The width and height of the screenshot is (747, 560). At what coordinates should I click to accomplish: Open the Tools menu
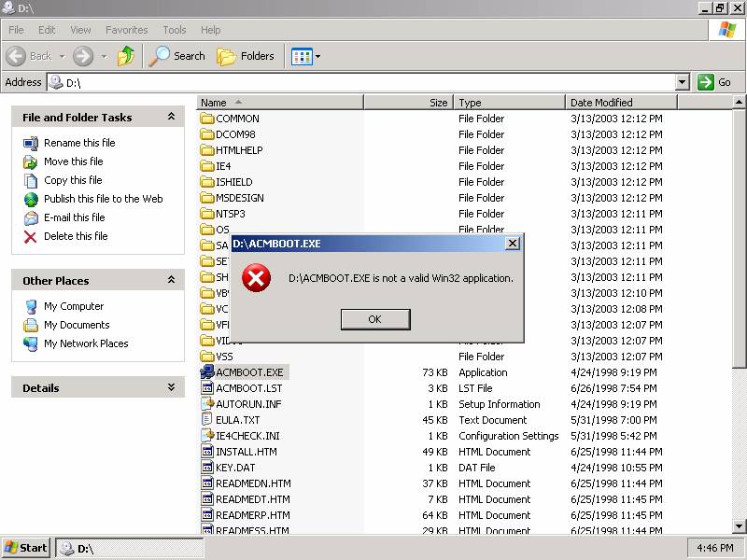coord(175,30)
